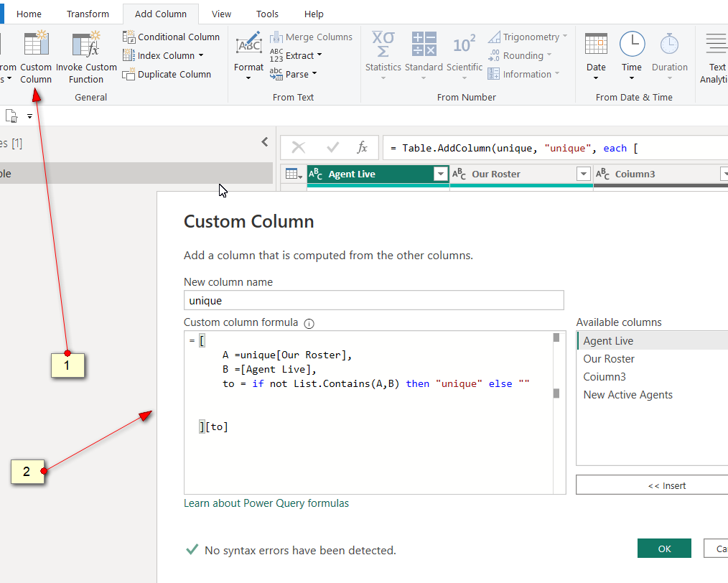The width and height of the screenshot is (728, 583).
Task: Select Conditional Column in the ribbon
Action: (171, 37)
